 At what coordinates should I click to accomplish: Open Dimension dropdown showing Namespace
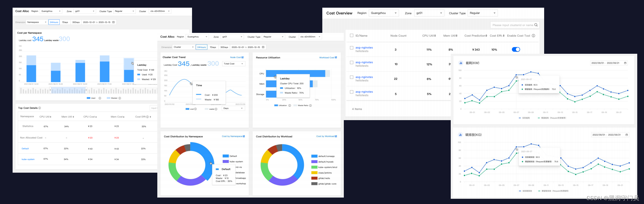(37, 22)
